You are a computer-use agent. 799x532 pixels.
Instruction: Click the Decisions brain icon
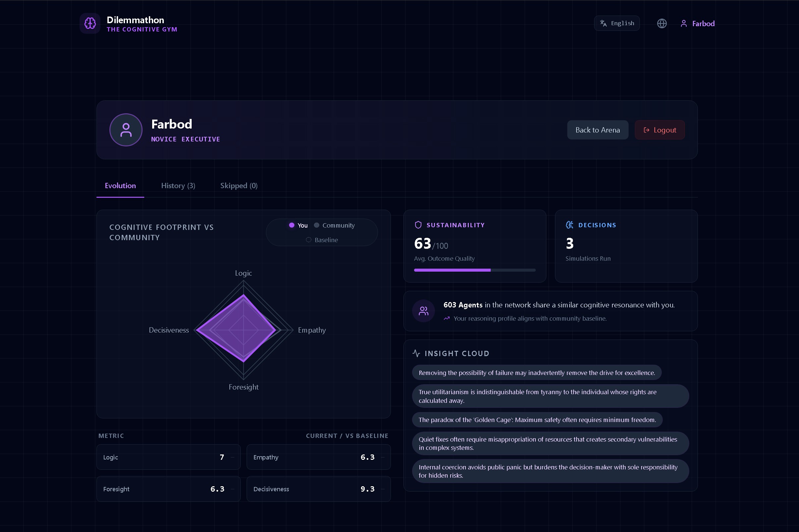pos(570,225)
